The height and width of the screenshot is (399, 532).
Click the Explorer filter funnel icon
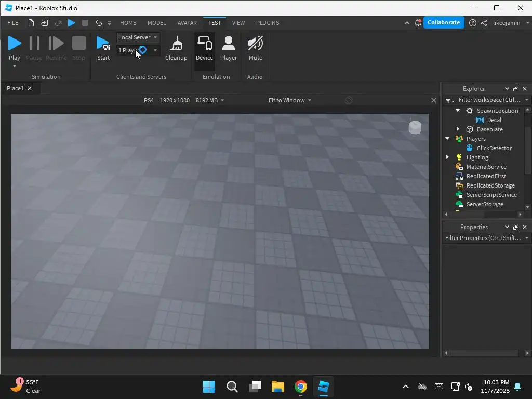click(x=449, y=100)
